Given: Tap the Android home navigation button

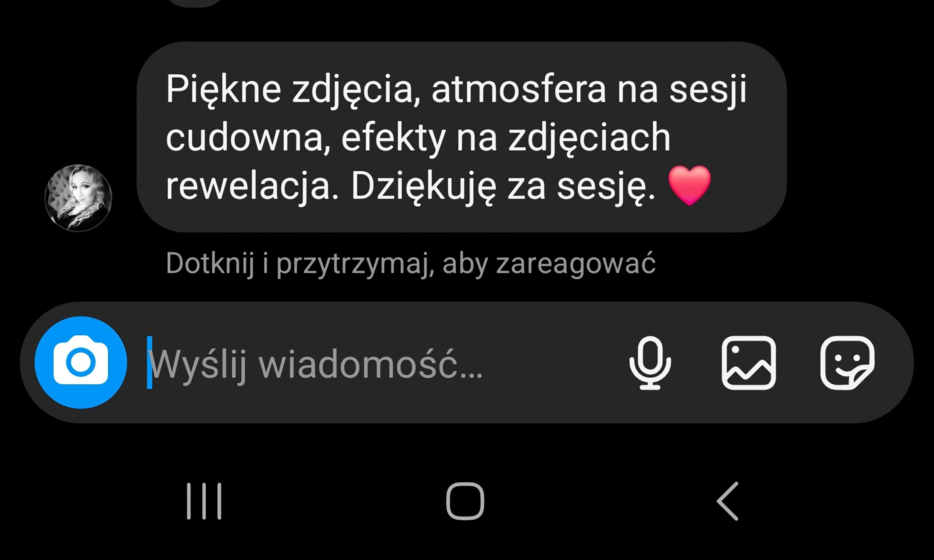Looking at the screenshot, I should point(465,501).
